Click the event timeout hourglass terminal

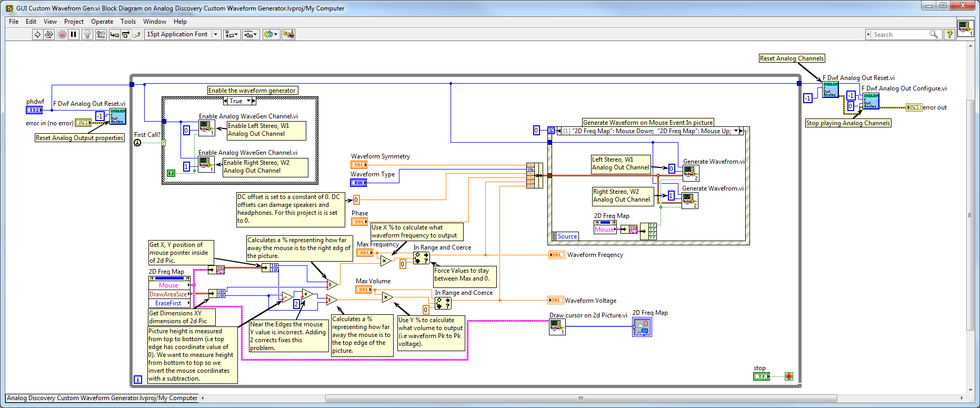click(551, 130)
